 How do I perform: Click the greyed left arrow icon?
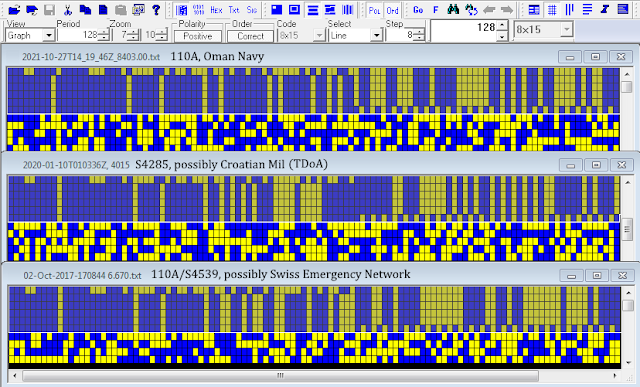pos(489,10)
